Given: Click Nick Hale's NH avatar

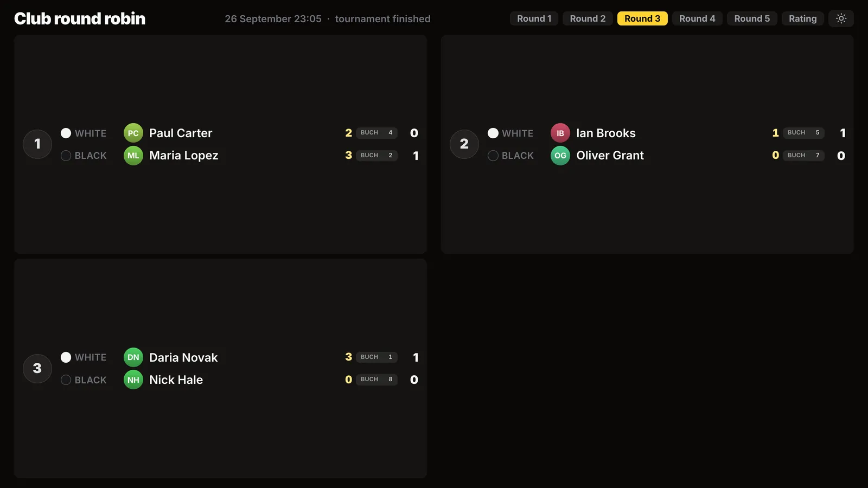Looking at the screenshot, I should click(133, 380).
